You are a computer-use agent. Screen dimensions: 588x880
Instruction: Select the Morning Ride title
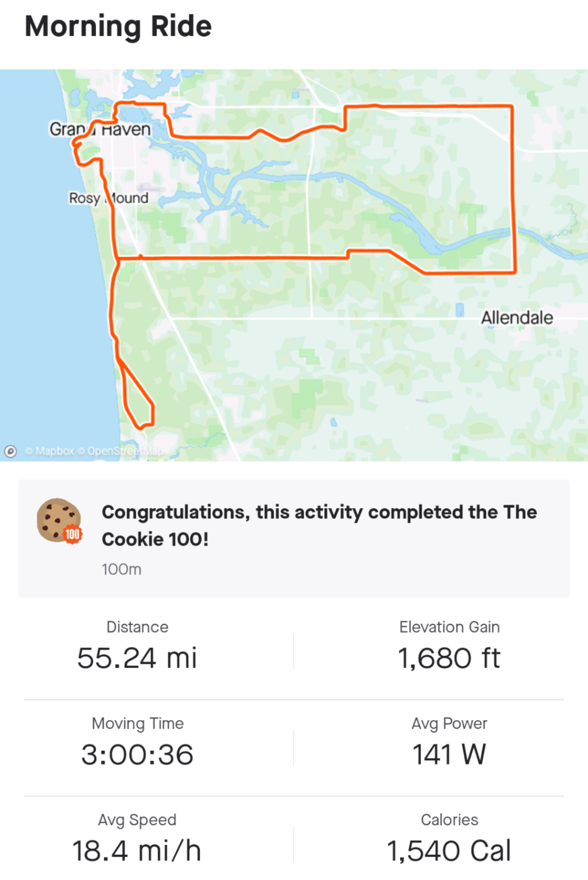[x=118, y=27]
